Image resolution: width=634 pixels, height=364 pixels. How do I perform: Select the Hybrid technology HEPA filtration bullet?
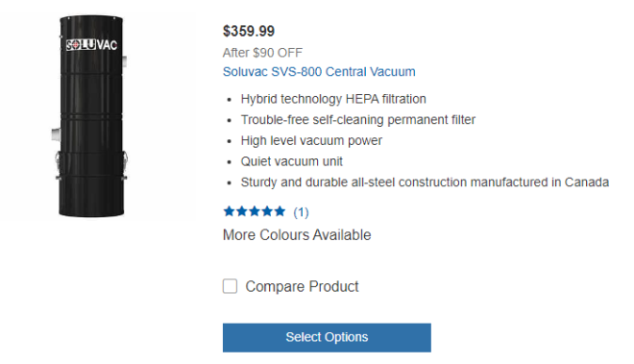(333, 99)
